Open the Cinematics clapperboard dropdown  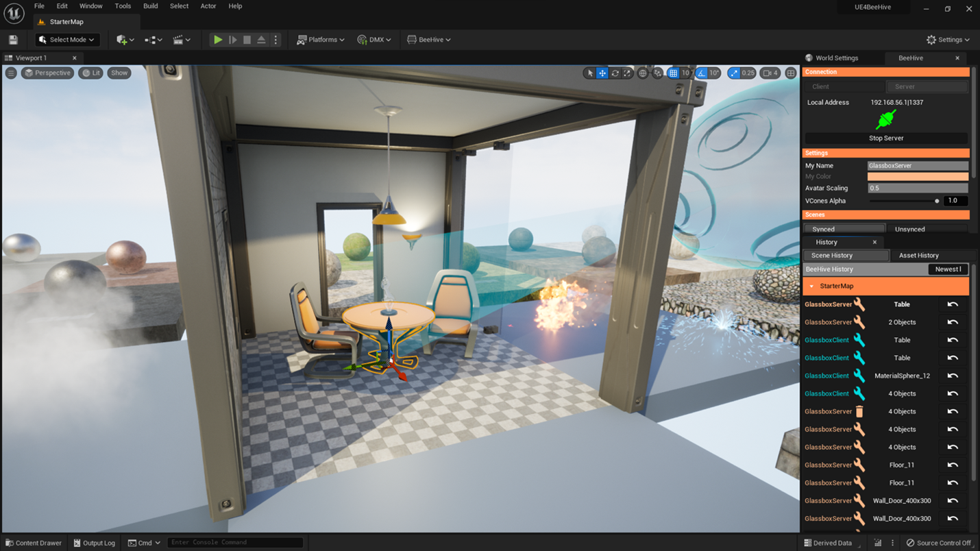click(x=182, y=40)
